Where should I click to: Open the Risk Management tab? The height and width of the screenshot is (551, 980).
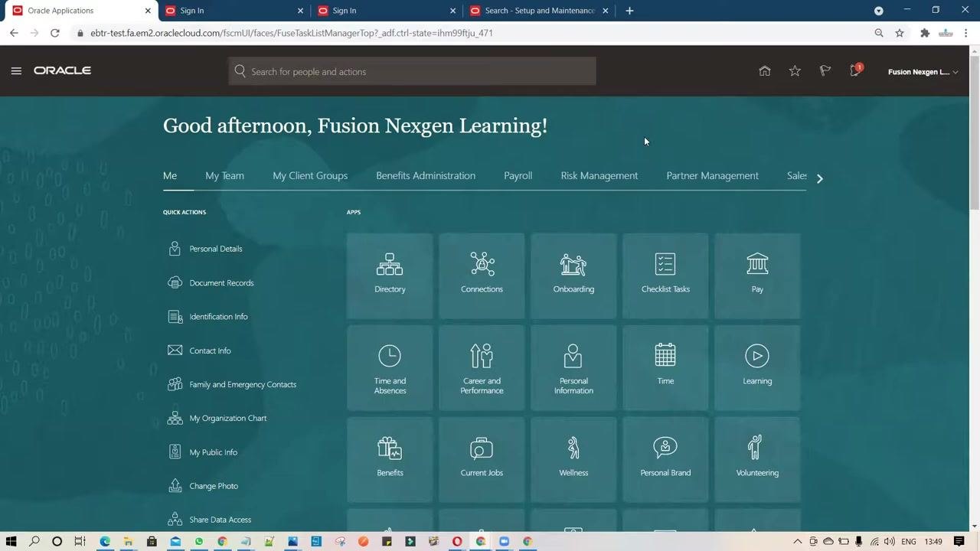pyautogui.click(x=599, y=176)
